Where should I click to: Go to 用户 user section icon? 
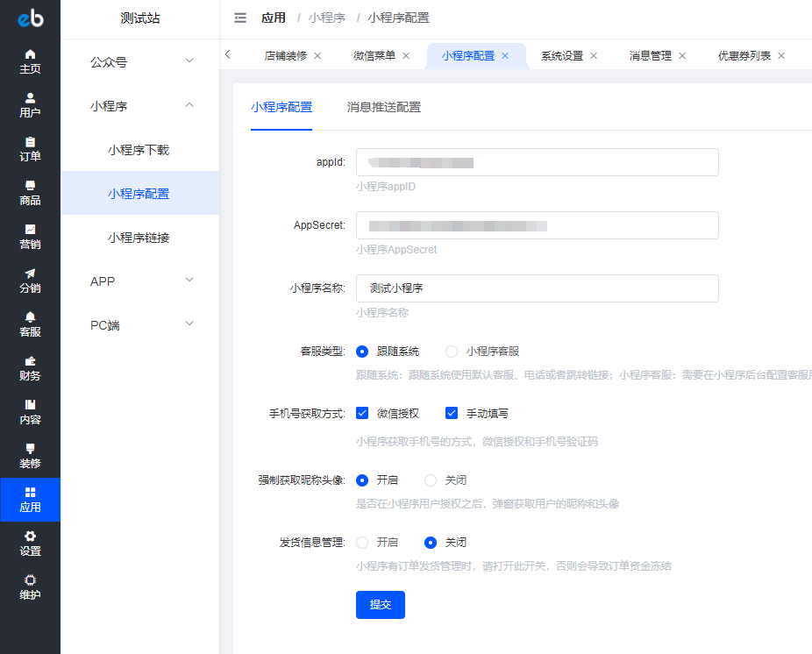30,98
